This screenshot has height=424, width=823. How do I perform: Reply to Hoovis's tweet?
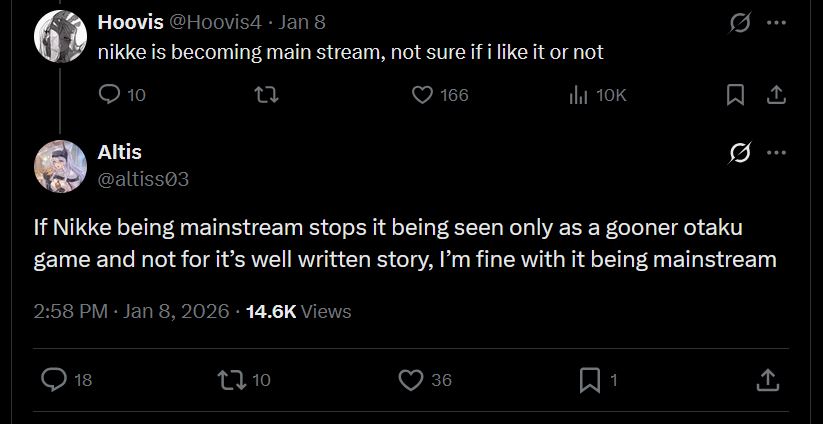(110, 95)
